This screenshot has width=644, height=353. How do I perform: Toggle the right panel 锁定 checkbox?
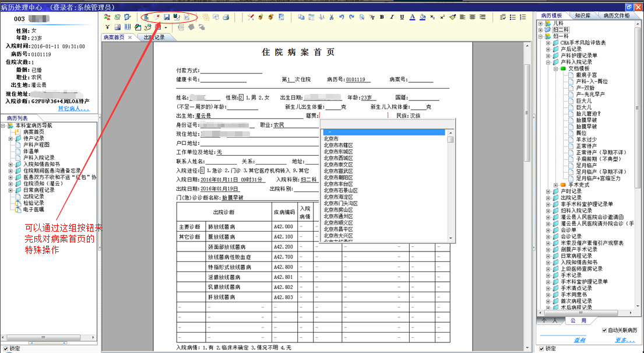(x=542, y=348)
